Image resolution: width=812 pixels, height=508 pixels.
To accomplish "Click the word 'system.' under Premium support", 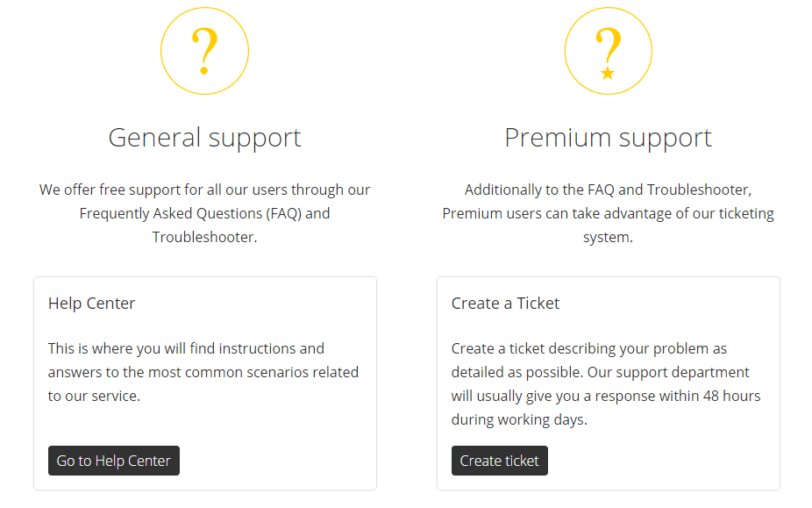I will click(x=608, y=238).
